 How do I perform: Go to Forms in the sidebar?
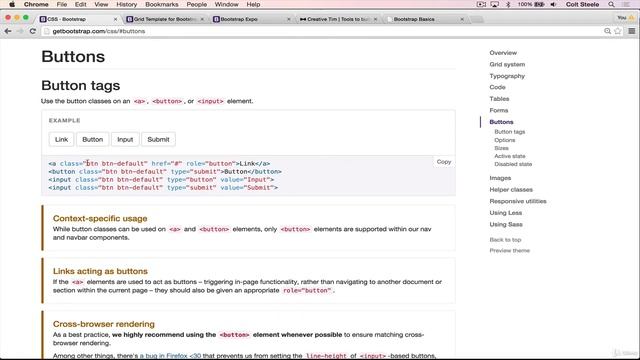click(x=499, y=110)
